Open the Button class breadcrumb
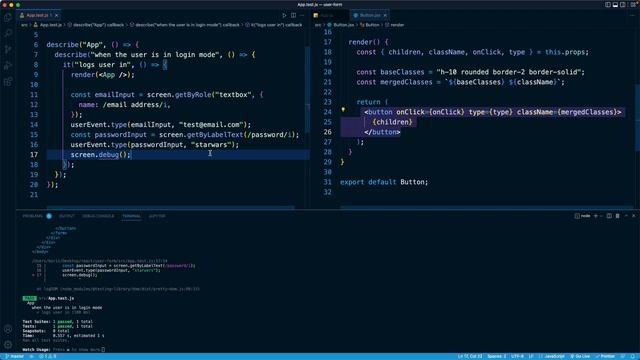This screenshot has height=360, width=640. [370, 25]
